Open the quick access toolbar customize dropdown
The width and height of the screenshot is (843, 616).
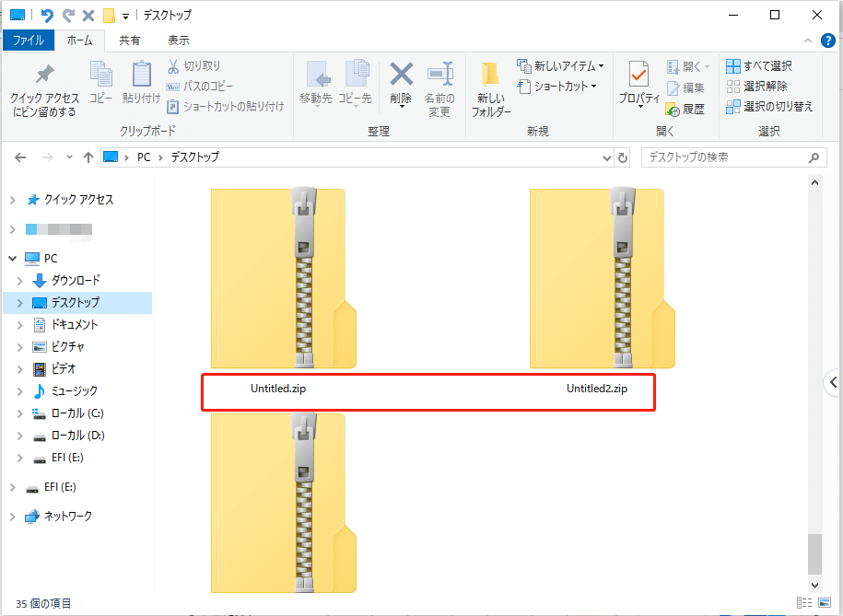pyautogui.click(x=126, y=17)
